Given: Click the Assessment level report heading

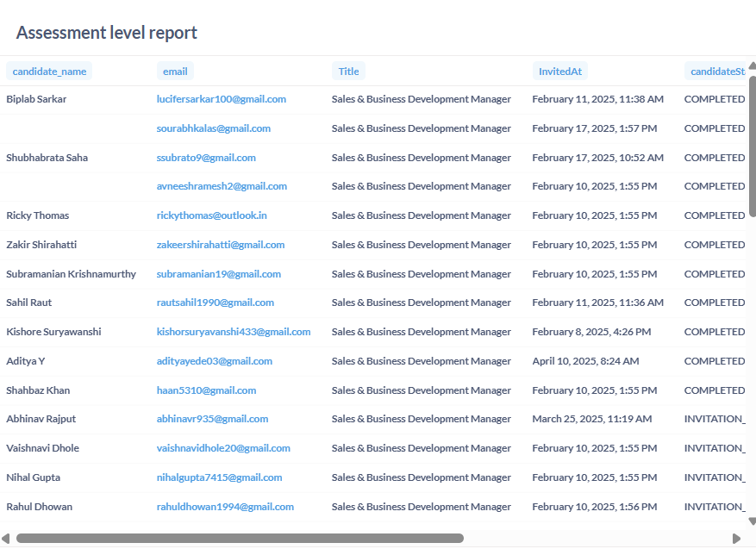Looking at the screenshot, I should (x=107, y=33).
